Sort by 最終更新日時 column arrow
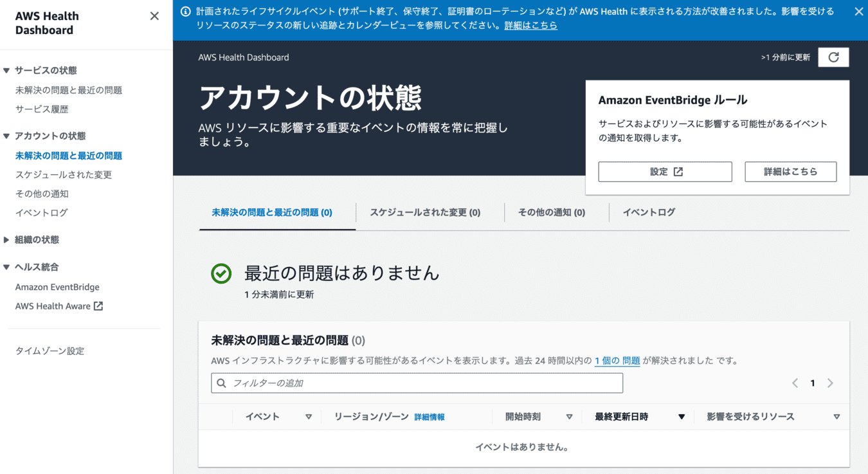The height and width of the screenshot is (474, 868). coord(682,417)
